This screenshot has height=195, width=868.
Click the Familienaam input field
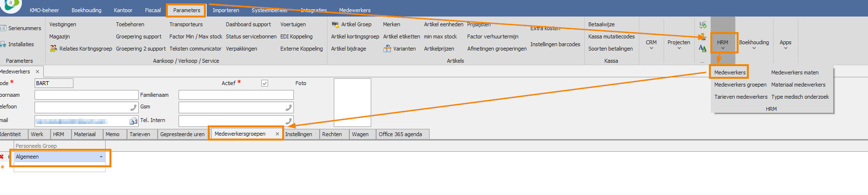coord(236,95)
